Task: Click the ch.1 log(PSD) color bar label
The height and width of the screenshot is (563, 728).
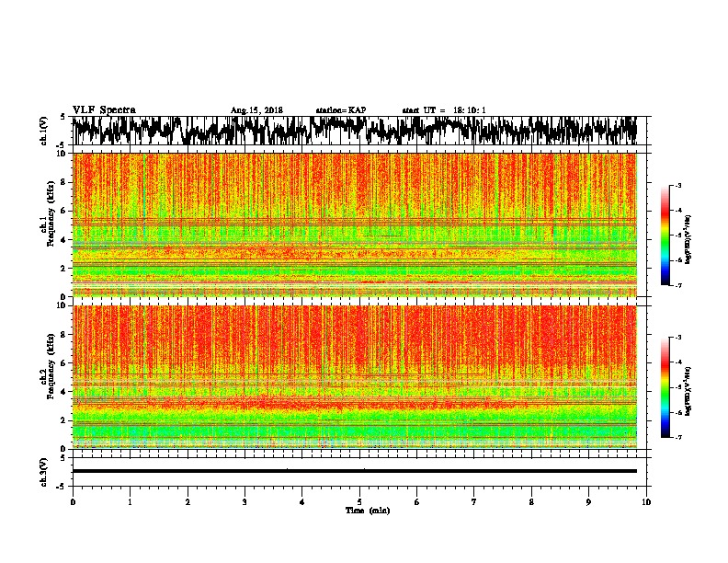Action: pos(688,239)
